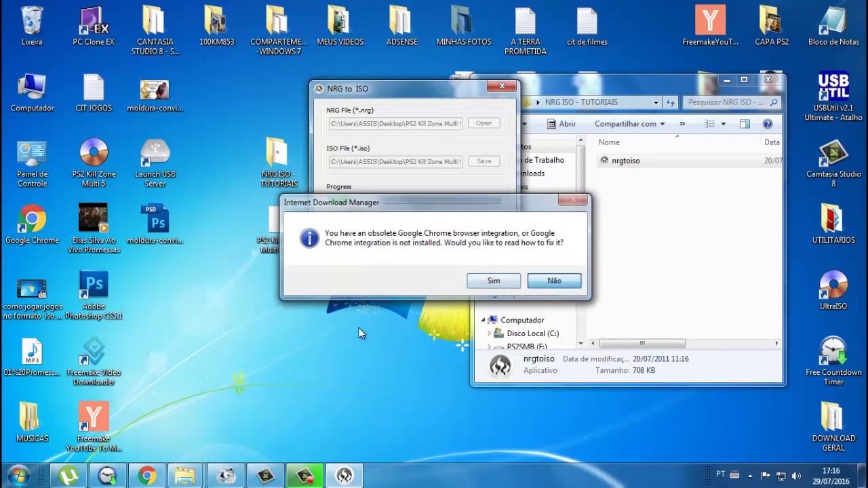The image size is (868, 488).
Task: Open Explorer help icon
Action: pos(767,124)
